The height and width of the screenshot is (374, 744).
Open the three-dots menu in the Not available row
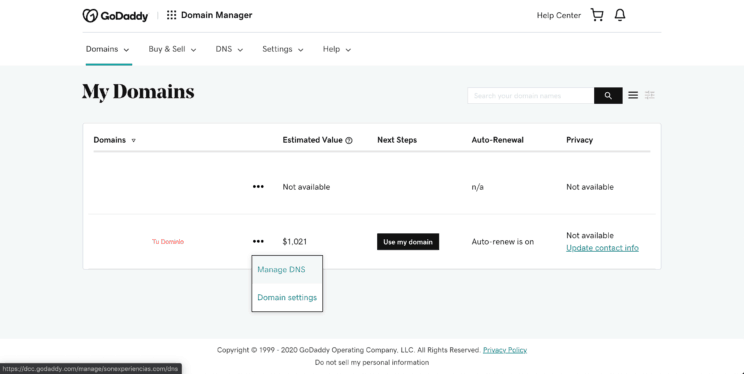tap(258, 187)
